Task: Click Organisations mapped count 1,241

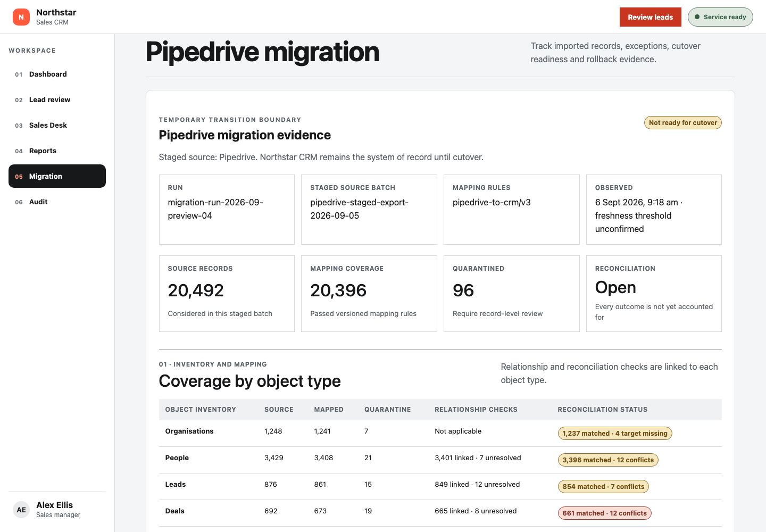Action: point(322,431)
